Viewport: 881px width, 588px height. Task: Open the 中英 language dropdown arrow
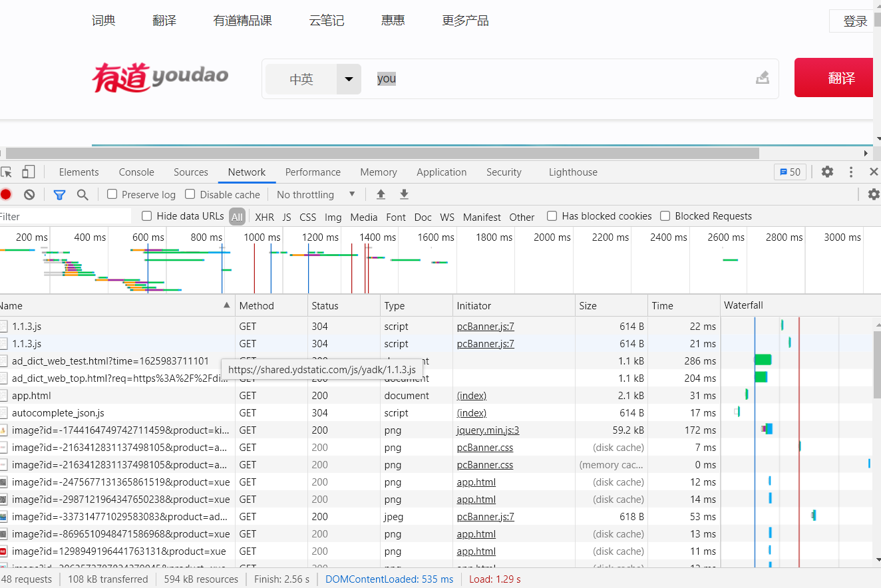tap(349, 79)
